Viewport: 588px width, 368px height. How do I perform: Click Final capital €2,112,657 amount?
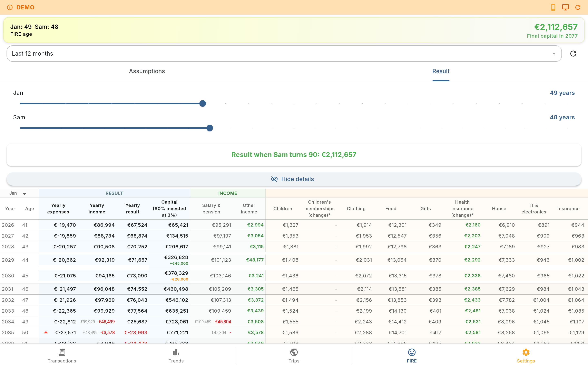pos(556,27)
